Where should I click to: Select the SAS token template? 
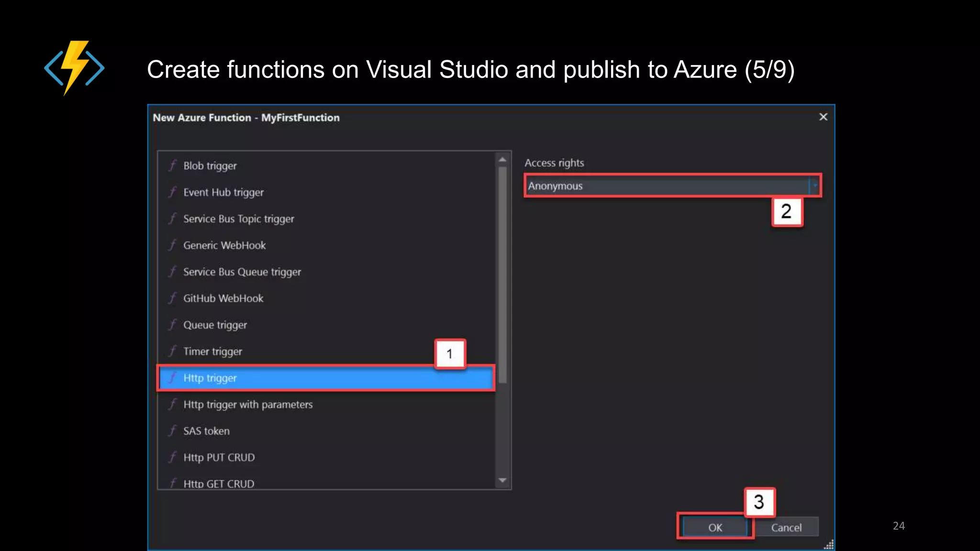click(x=327, y=431)
